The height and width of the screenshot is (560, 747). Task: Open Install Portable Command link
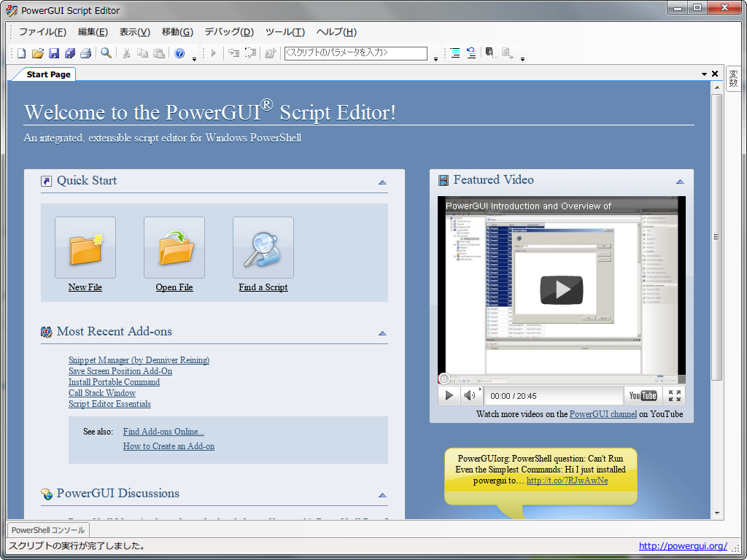click(x=115, y=382)
